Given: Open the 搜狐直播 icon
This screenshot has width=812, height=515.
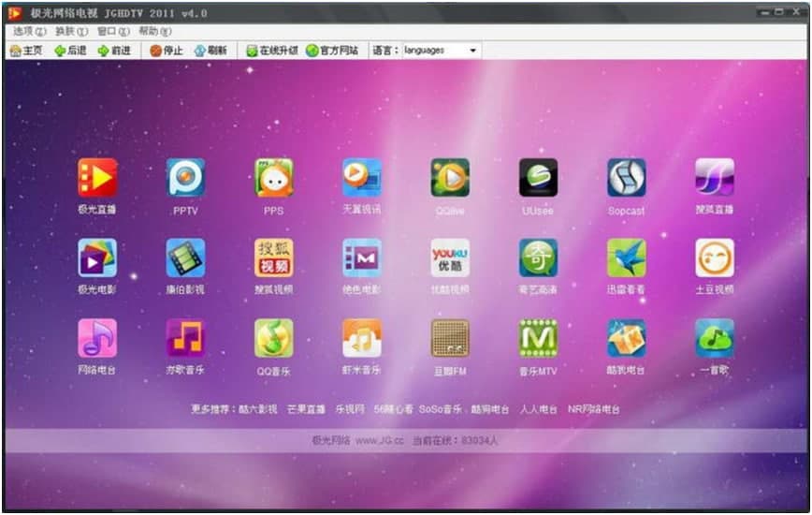Looking at the screenshot, I should tap(715, 178).
